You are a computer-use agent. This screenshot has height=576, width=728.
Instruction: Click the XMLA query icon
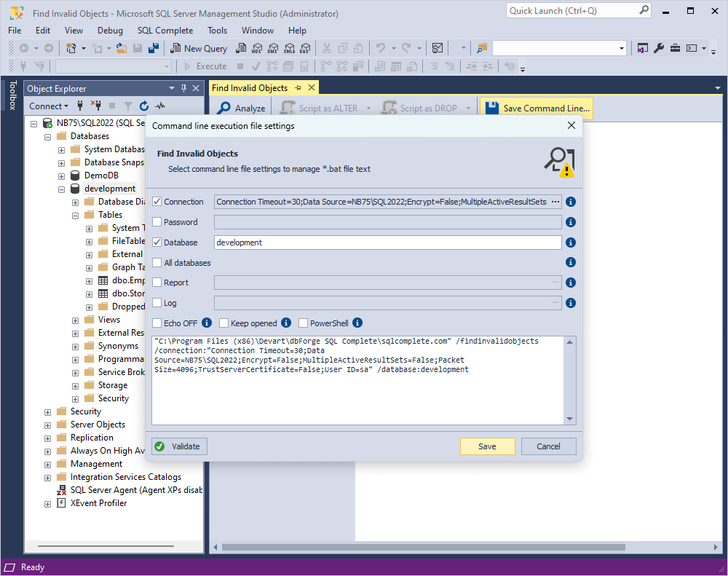coord(289,48)
